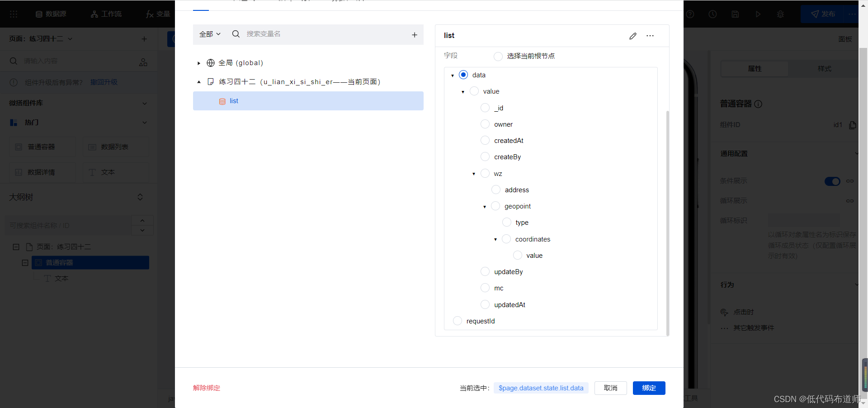Click the list database icon
Screen dimensions: 868x408
[x=222, y=101]
